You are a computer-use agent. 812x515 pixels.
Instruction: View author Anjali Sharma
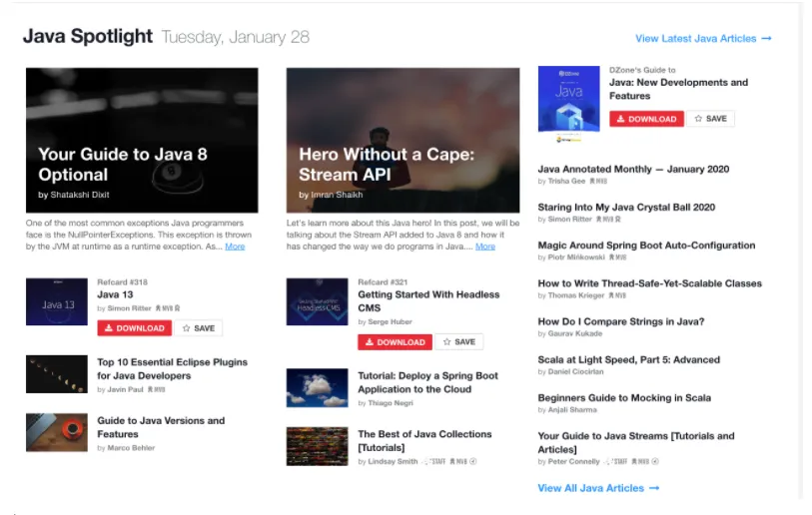[572, 409]
